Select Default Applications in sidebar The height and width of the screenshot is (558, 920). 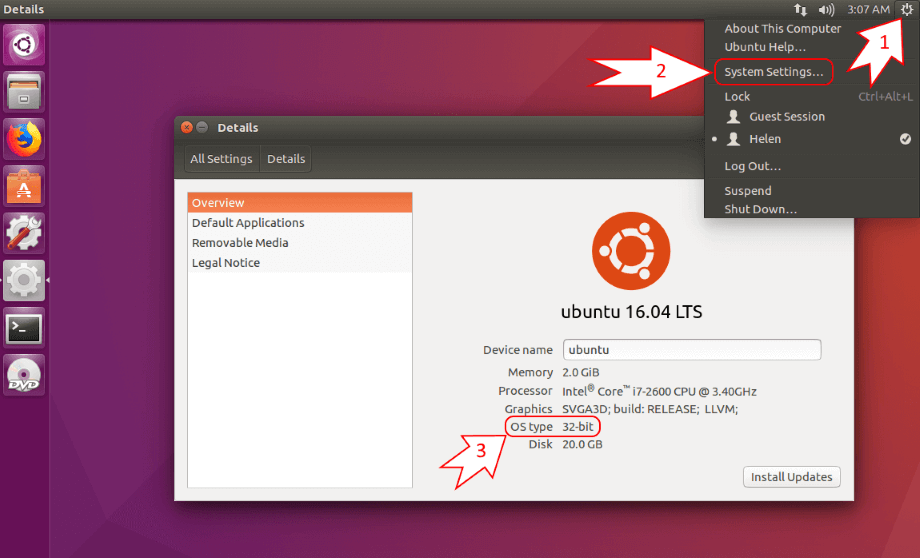tap(248, 223)
